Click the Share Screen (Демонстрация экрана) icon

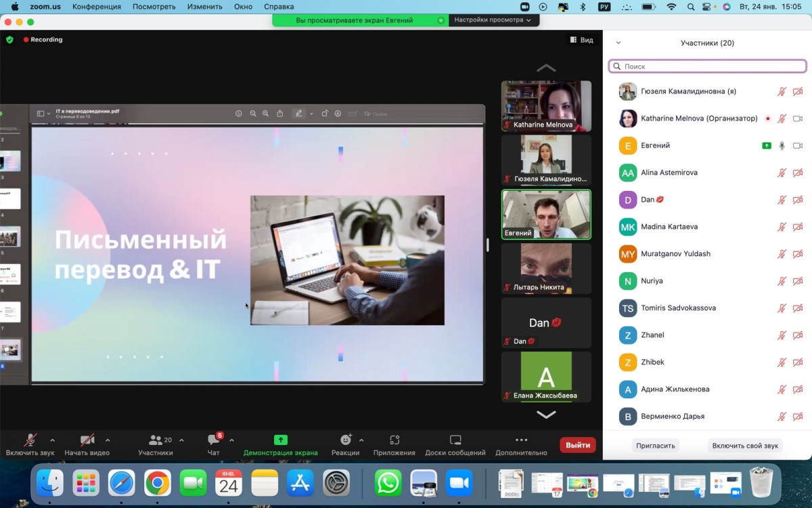pos(280,440)
